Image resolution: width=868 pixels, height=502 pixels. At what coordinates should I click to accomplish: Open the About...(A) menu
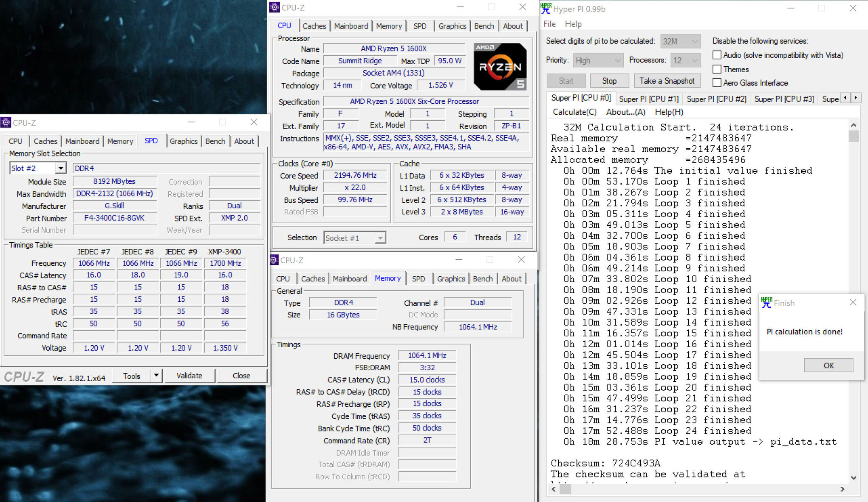pos(625,112)
